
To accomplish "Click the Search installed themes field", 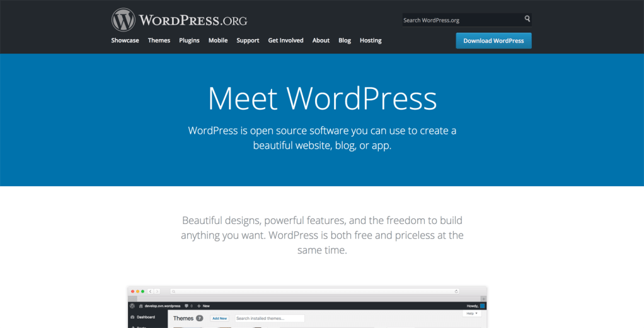I will pos(269,319).
